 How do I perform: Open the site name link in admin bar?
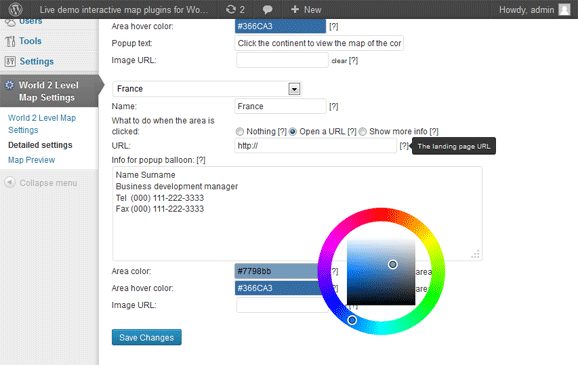click(x=123, y=10)
